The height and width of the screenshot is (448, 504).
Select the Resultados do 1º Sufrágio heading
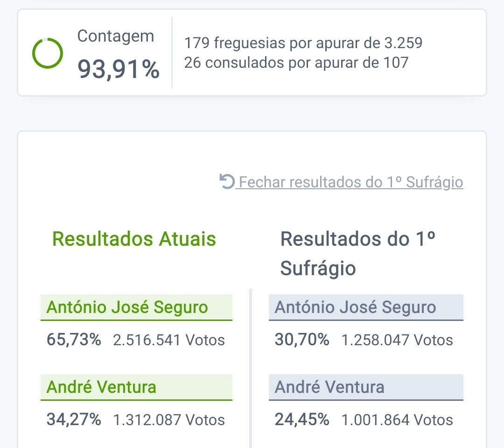(358, 254)
